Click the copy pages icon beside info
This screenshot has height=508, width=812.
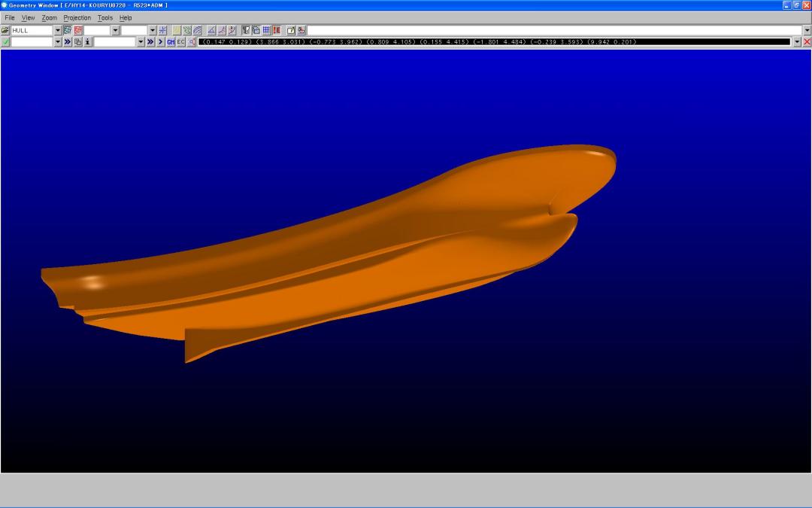click(x=77, y=42)
